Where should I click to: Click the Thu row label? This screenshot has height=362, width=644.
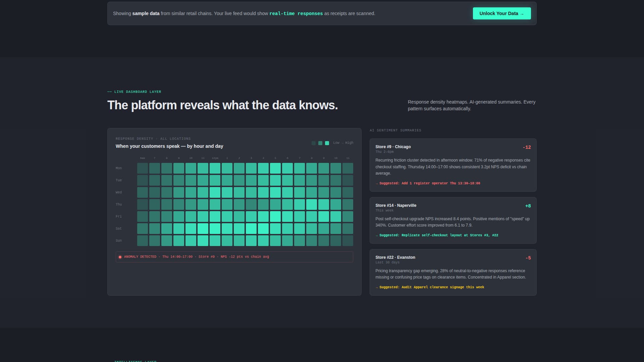(x=119, y=204)
